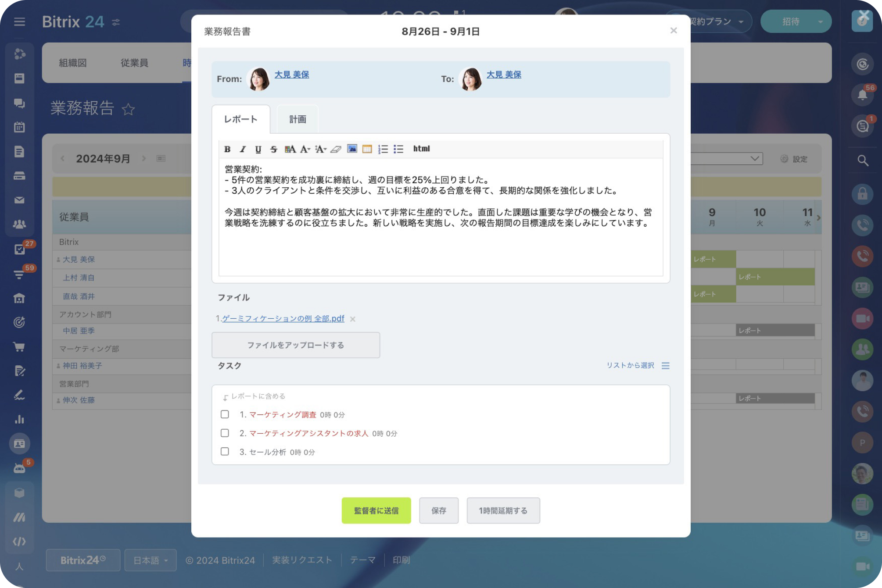Clear formatting with the eraser icon
This screenshot has height=588, width=882.
(x=335, y=149)
